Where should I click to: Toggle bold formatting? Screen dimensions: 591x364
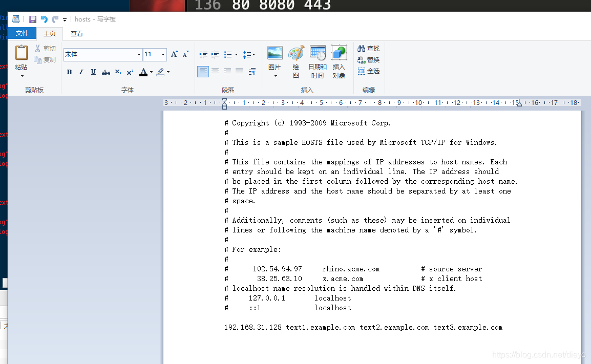pos(69,72)
